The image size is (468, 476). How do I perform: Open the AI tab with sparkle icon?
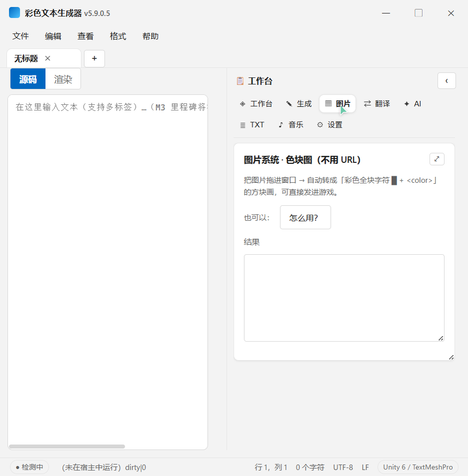[x=413, y=104]
